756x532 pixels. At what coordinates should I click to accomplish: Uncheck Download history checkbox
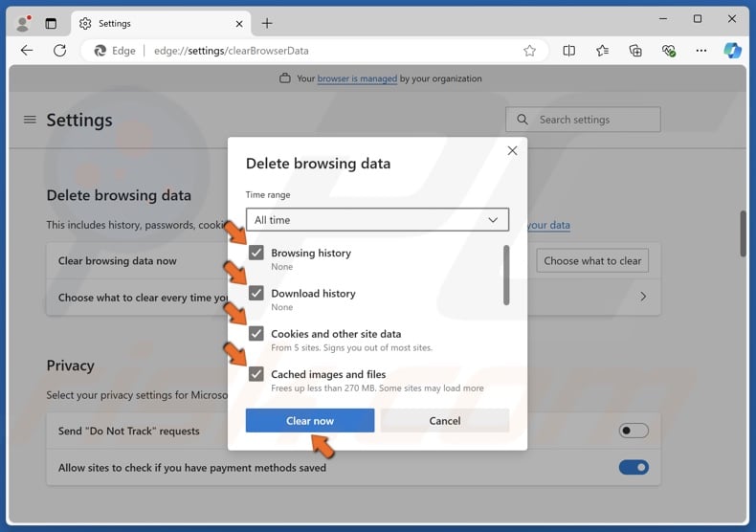point(256,293)
